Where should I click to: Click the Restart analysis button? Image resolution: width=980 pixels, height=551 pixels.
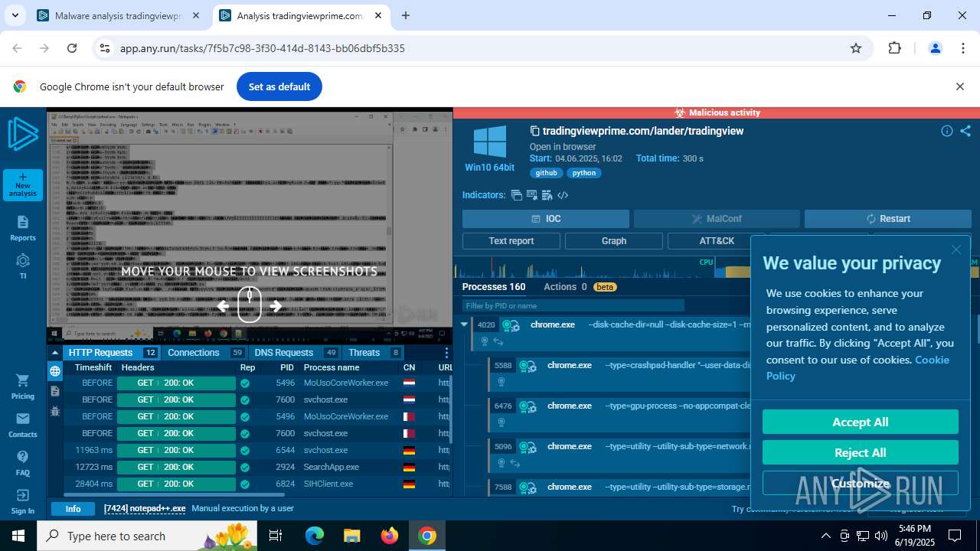pyautogui.click(x=888, y=219)
